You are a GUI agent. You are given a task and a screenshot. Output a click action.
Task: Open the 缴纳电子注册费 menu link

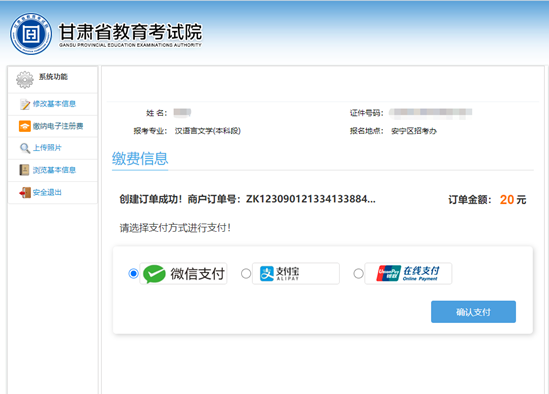[58, 126]
